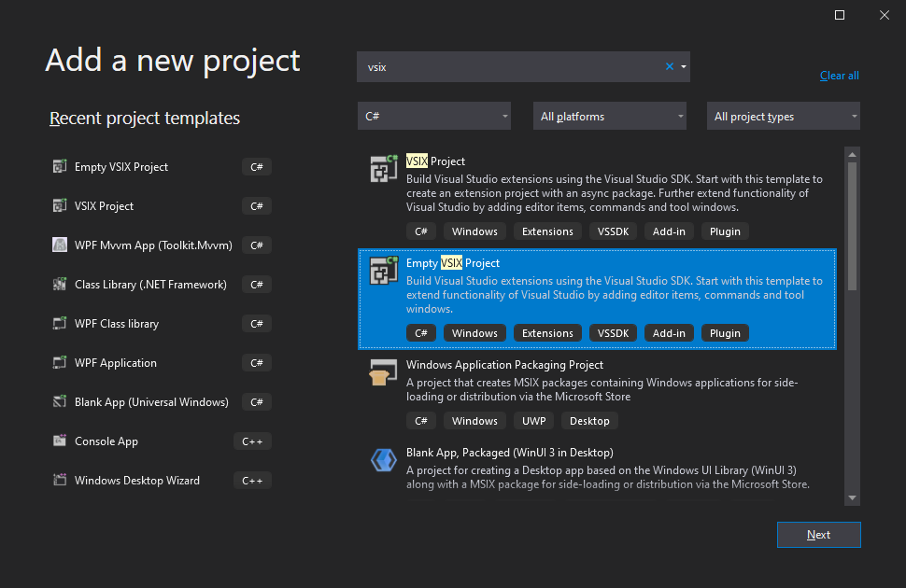The image size is (906, 588).
Task: Click the scrollbar down arrow in results
Action: [x=852, y=497]
